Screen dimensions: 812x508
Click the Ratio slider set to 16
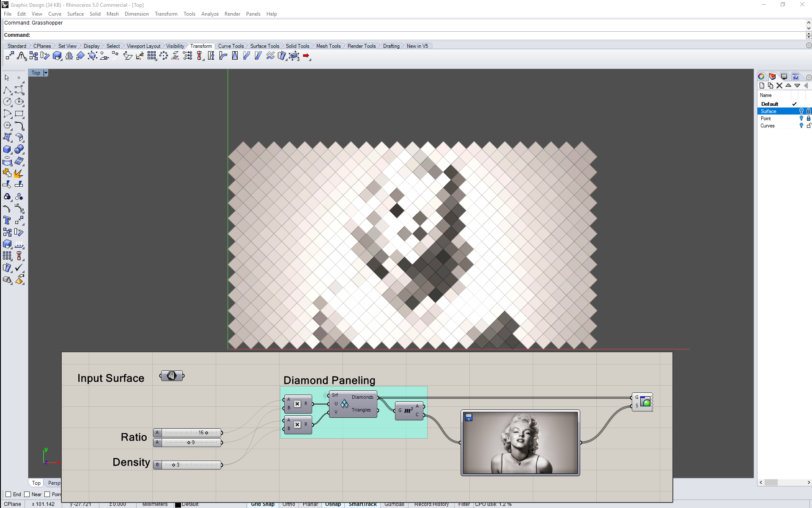coord(188,433)
